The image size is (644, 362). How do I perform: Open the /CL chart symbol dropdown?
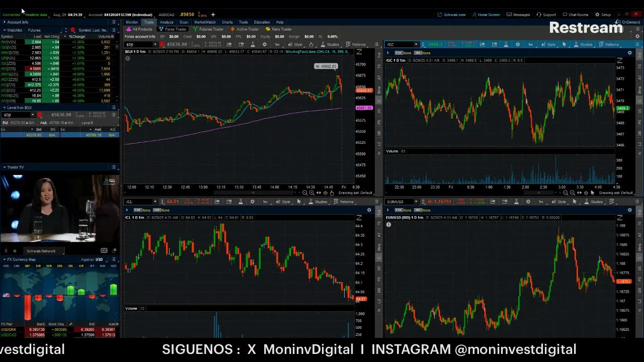point(155,202)
